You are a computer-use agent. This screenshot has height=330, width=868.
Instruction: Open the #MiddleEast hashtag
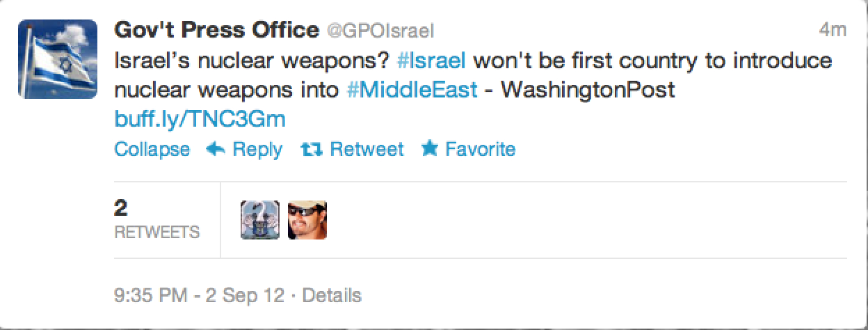tap(412, 90)
